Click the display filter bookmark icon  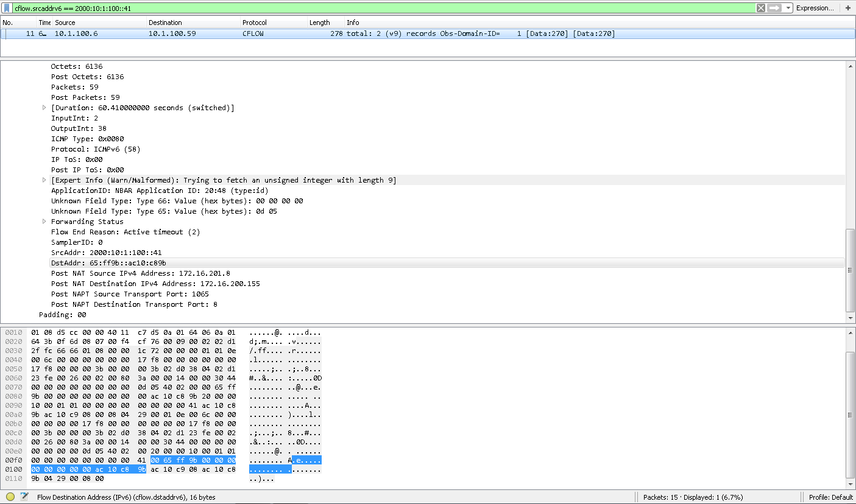click(x=7, y=9)
